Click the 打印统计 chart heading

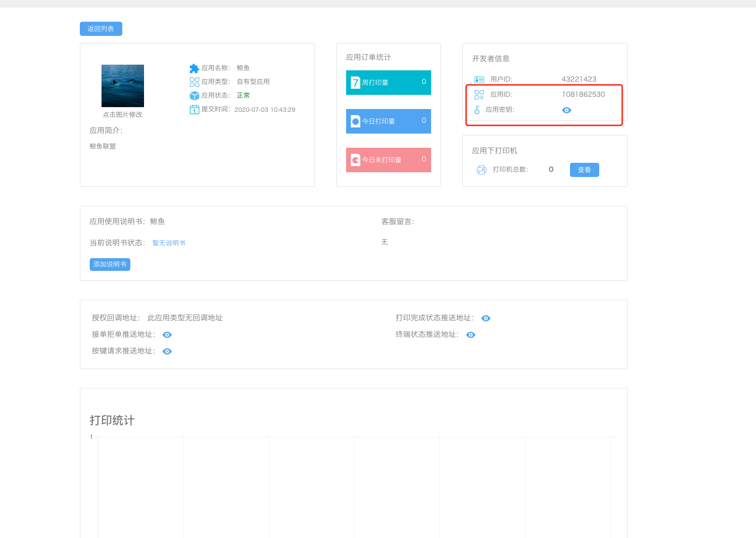pos(112,420)
